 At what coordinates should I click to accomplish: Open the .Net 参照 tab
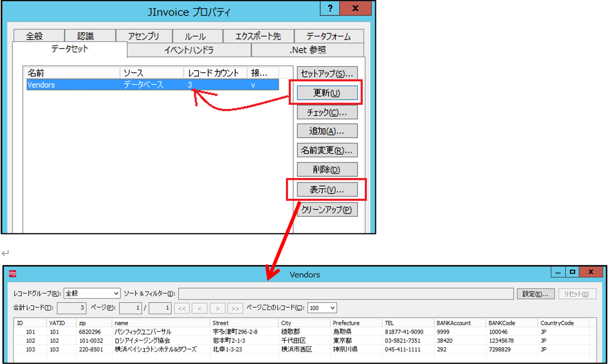click(x=308, y=50)
